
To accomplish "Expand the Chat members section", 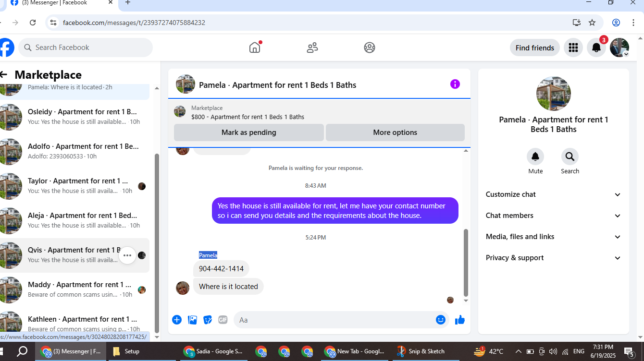I will point(554,216).
